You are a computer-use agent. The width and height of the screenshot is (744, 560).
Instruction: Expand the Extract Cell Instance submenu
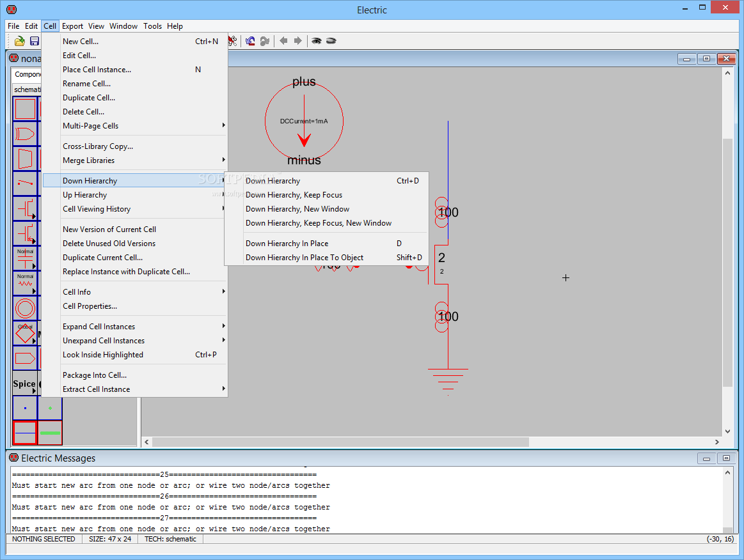[144, 389]
